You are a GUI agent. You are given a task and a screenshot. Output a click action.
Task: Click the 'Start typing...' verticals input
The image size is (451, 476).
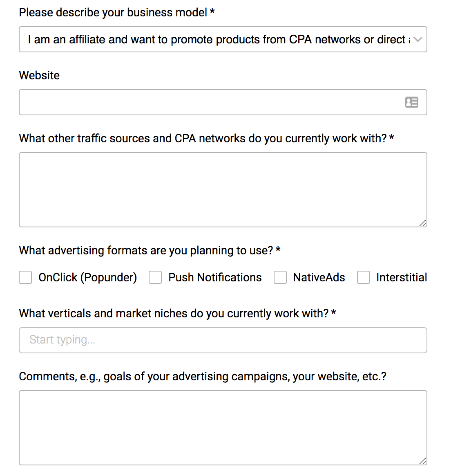223,340
